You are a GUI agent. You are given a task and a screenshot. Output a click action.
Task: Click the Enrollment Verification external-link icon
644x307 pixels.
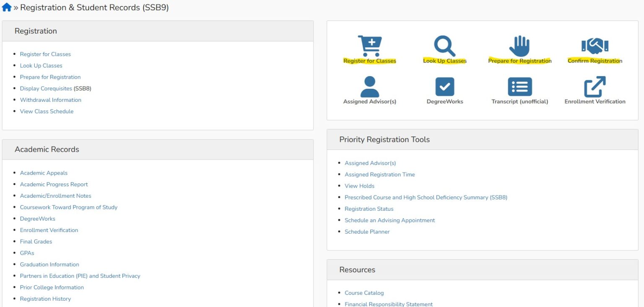pos(595,87)
